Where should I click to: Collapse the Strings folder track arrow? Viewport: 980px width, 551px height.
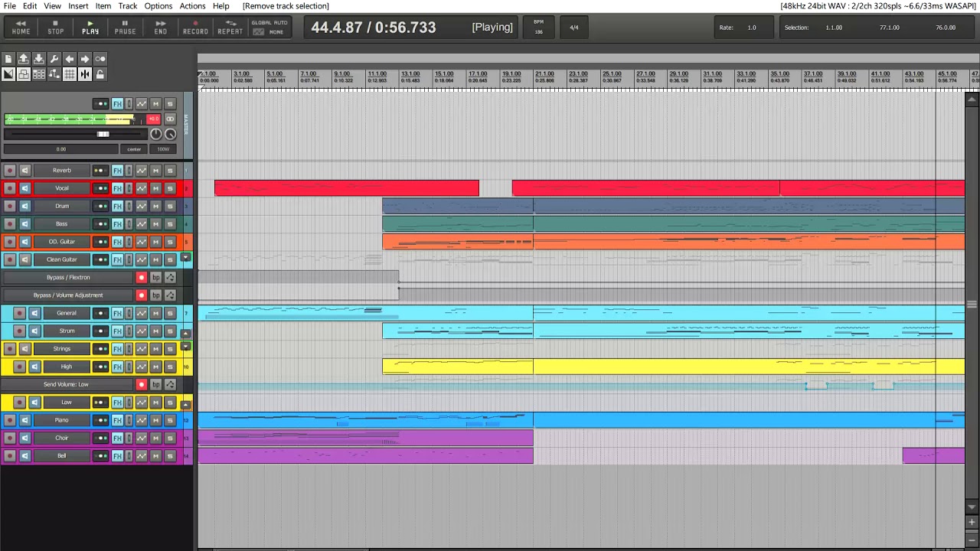point(185,347)
